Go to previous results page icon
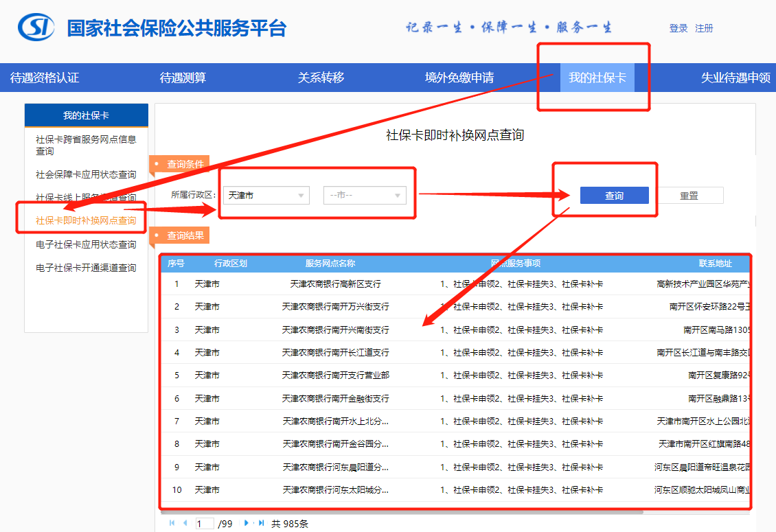This screenshot has width=776, height=532. (185, 523)
